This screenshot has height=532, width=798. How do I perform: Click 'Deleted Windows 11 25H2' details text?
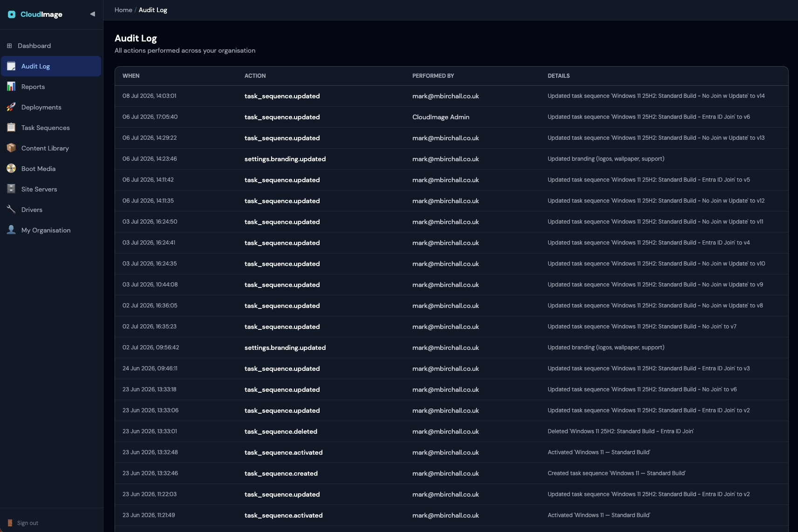[x=621, y=431]
